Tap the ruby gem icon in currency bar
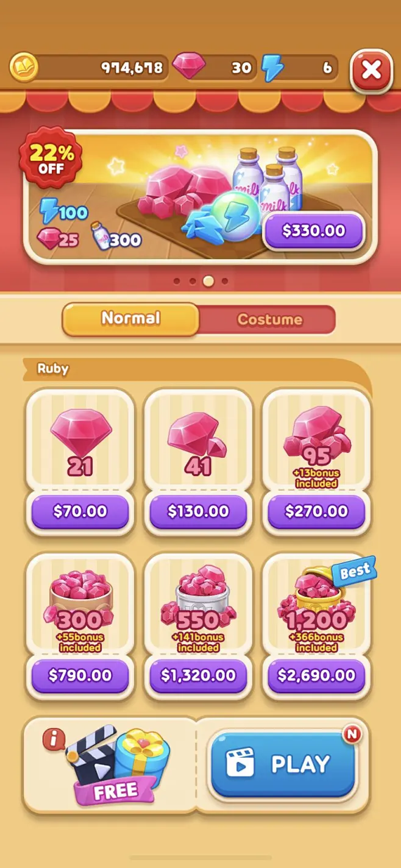 [x=190, y=66]
